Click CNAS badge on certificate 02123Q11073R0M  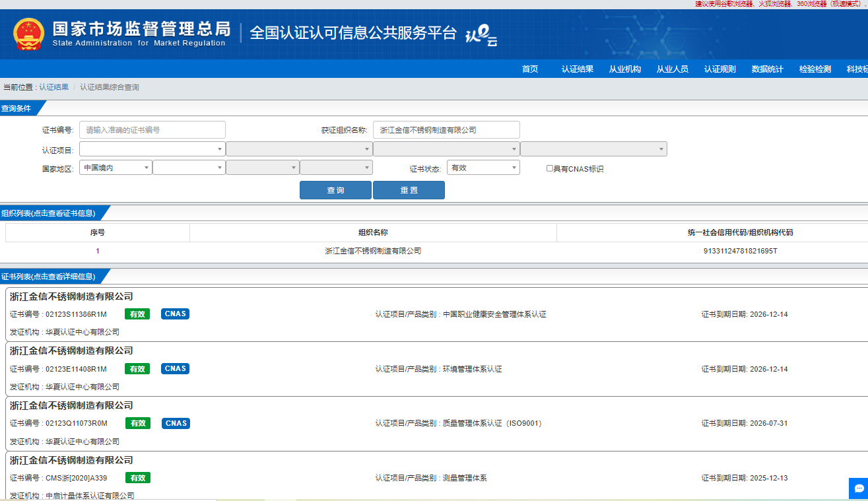175,423
